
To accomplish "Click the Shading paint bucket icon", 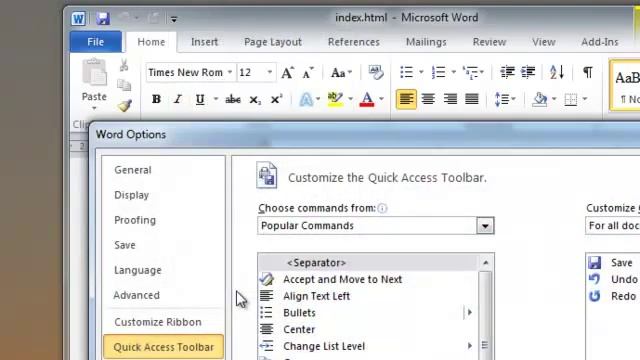I will [x=540, y=99].
